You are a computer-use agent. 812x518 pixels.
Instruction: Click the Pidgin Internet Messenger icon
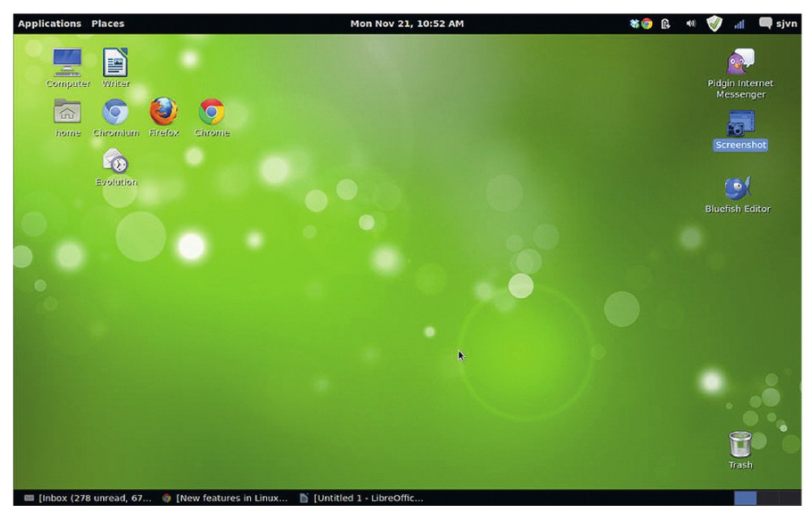[x=740, y=63]
